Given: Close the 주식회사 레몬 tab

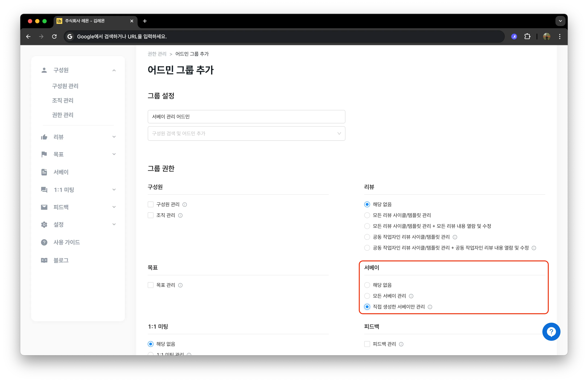Looking at the screenshot, I should 132,21.
